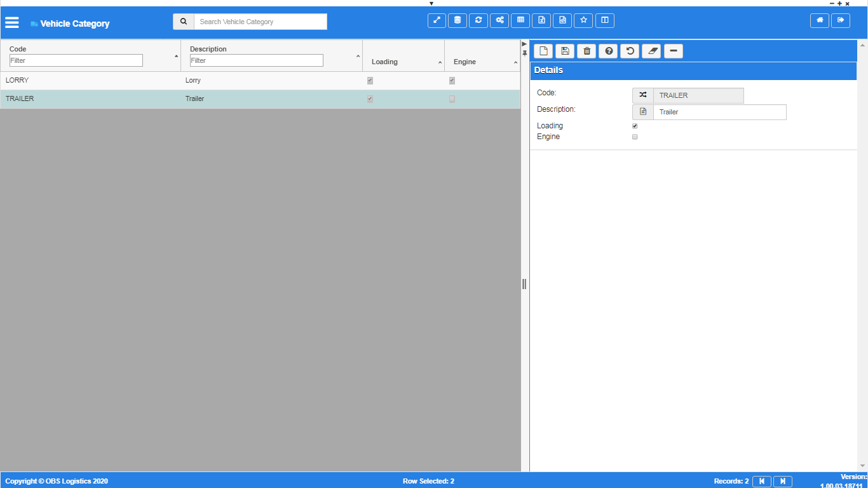Click Copyright OBS Logistics 2020 text
868x488 pixels.
[x=57, y=481]
